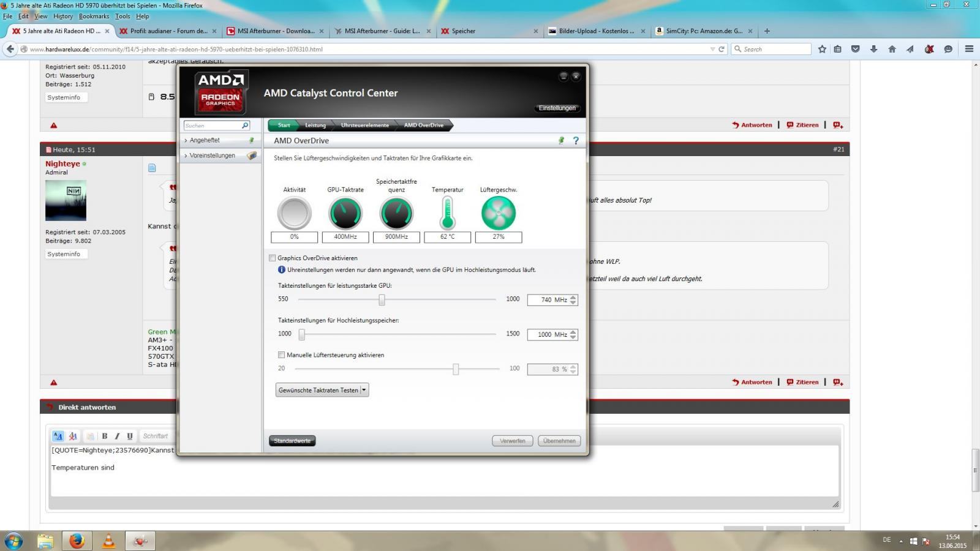The width and height of the screenshot is (980, 551).
Task: Click the fan speed gauge icon
Action: (x=499, y=213)
